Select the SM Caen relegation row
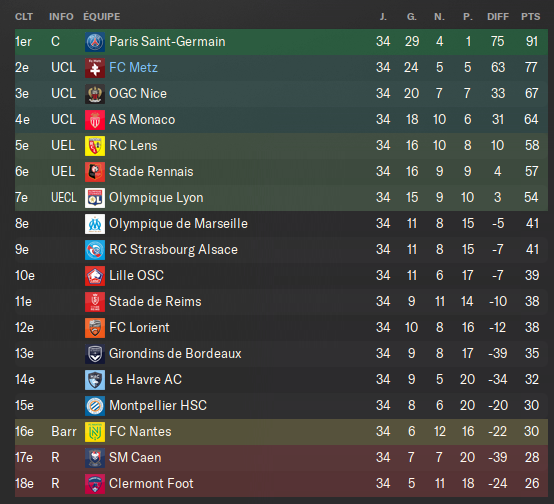The height and width of the screenshot is (504, 554). 281,458
